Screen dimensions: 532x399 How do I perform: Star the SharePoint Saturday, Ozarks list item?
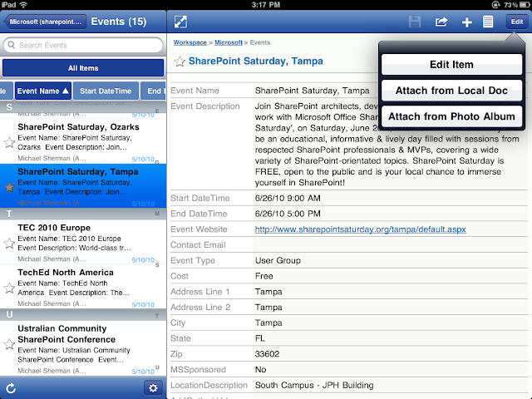pos(9,142)
